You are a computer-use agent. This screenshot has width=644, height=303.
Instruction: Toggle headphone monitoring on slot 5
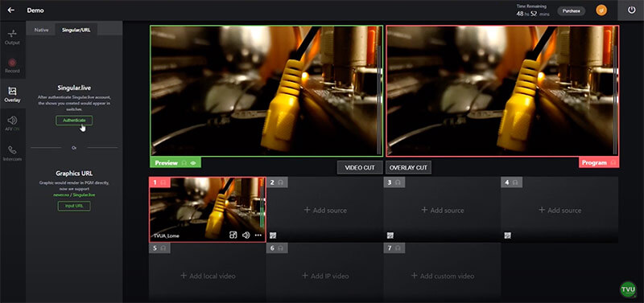(163, 248)
